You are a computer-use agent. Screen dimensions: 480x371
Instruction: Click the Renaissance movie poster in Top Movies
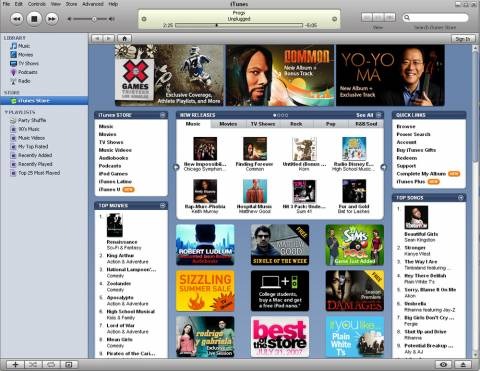click(x=114, y=225)
